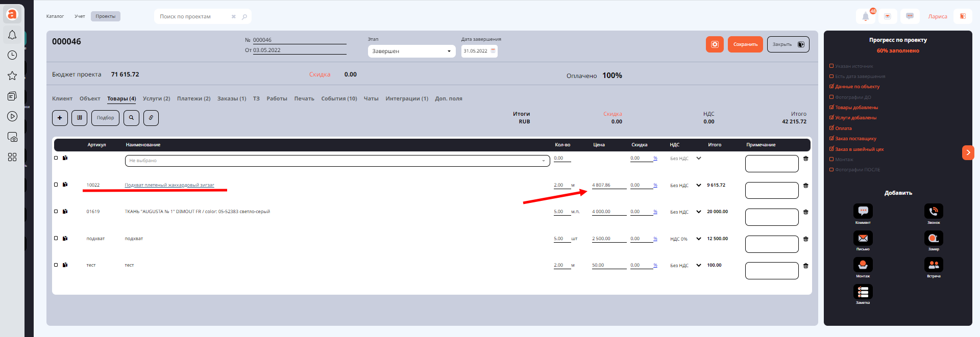The image size is (980, 337).
Task: Delete the product row with article 01619
Action: (805, 212)
